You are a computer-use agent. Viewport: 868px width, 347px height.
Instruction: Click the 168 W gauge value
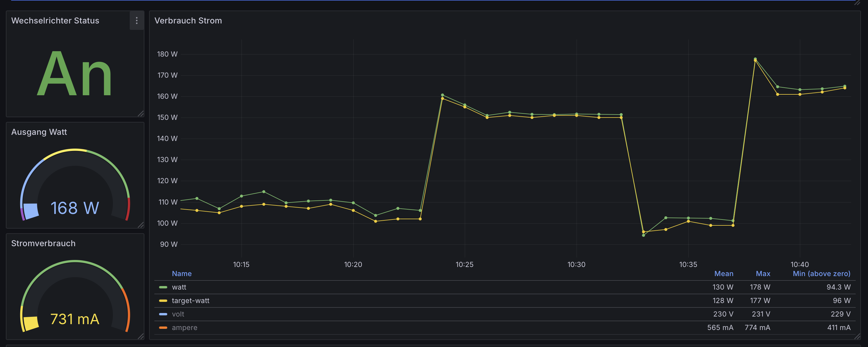pyautogui.click(x=75, y=208)
